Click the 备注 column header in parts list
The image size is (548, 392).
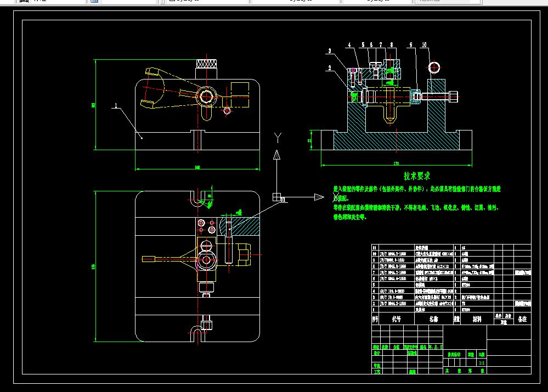point(522,319)
